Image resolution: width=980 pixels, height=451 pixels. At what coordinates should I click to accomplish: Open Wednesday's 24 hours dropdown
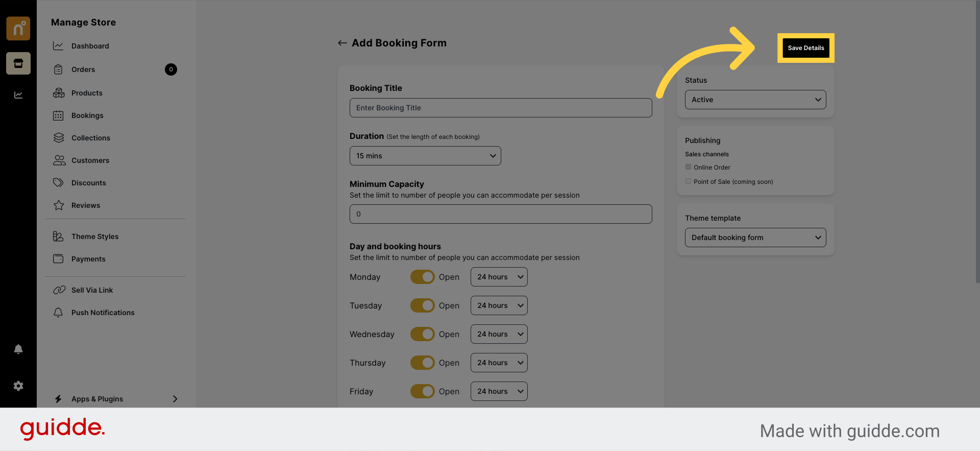499,334
